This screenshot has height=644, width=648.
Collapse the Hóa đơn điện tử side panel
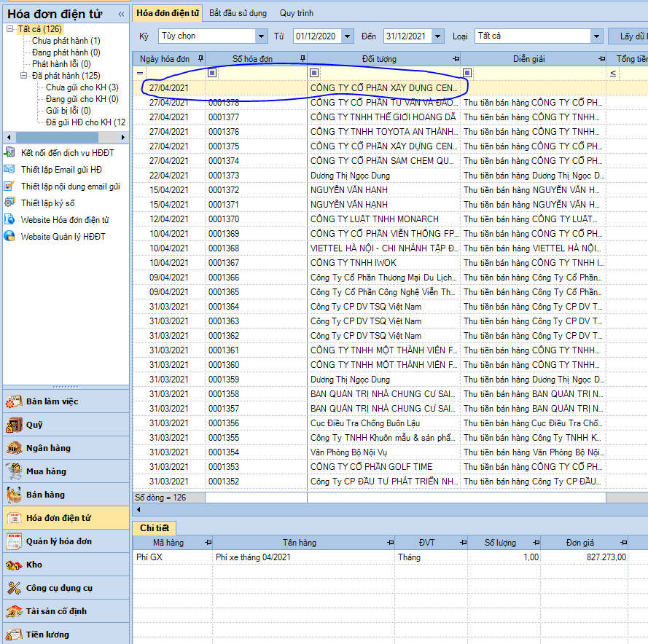(x=121, y=14)
